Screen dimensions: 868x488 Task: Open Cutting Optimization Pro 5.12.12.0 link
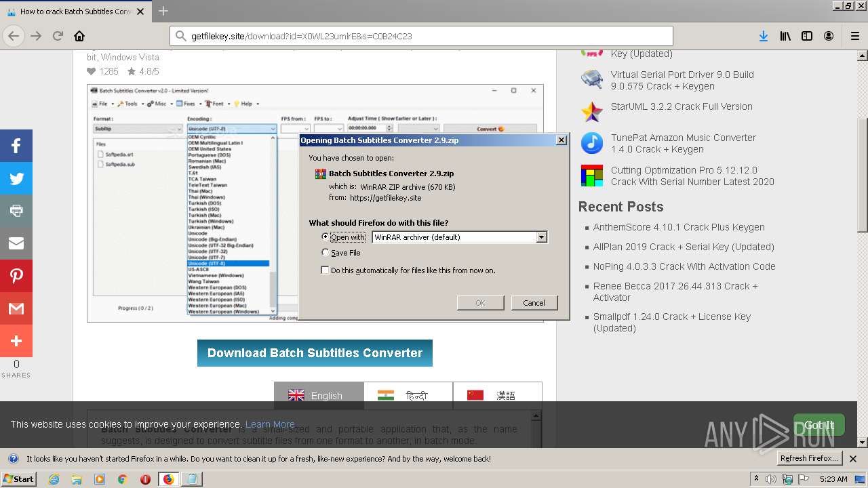[x=692, y=176]
